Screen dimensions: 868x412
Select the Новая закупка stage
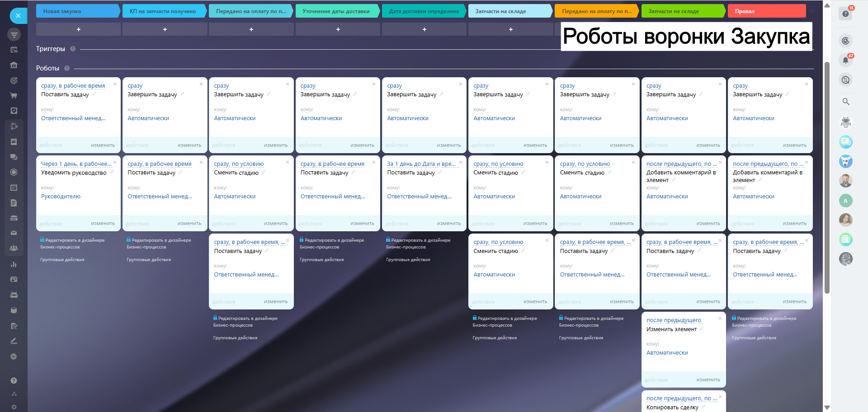pos(78,11)
